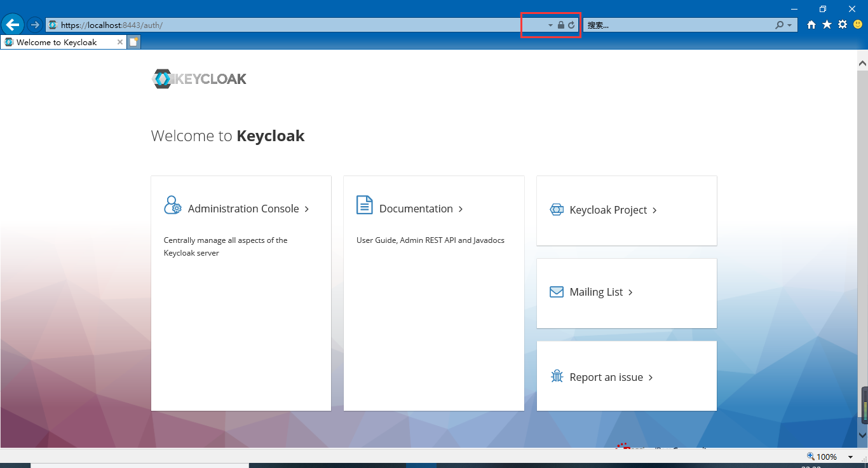
Task: Open Internet Explorer favorites with the star icon
Action: pos(827,24)
